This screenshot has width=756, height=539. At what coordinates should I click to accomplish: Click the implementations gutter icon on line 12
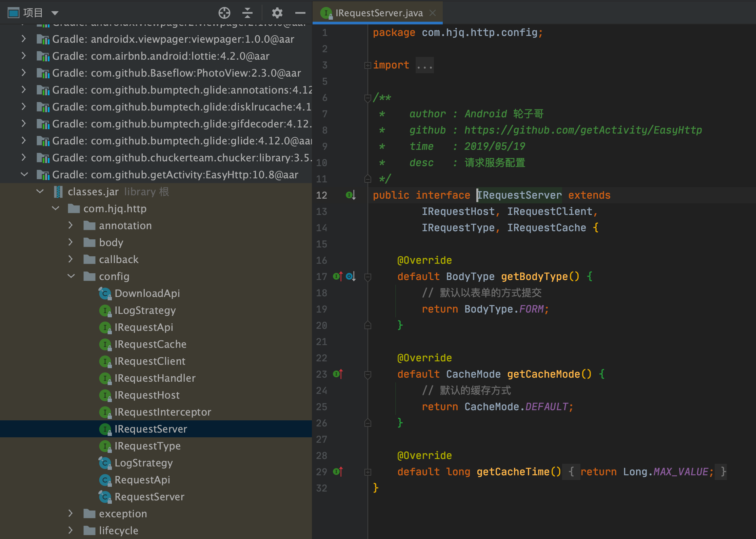click(x=351, y=195)
